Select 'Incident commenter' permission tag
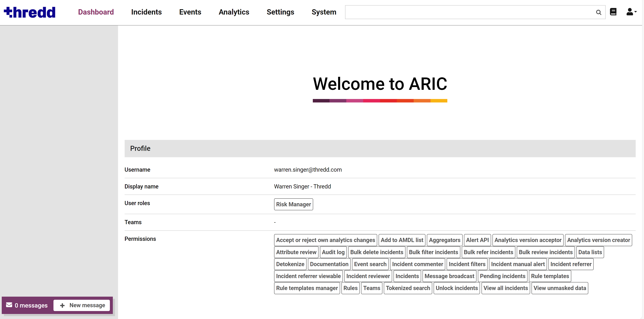 (x=417, y=264)
